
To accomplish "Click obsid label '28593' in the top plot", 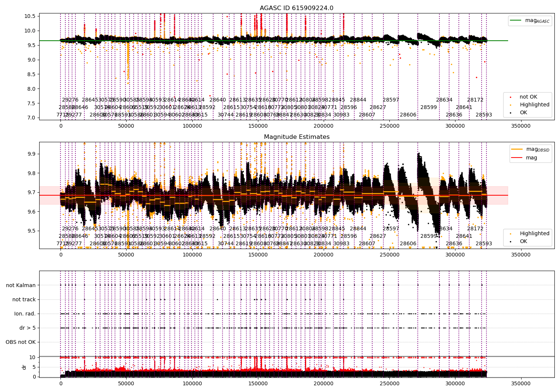I will point(484,115).
